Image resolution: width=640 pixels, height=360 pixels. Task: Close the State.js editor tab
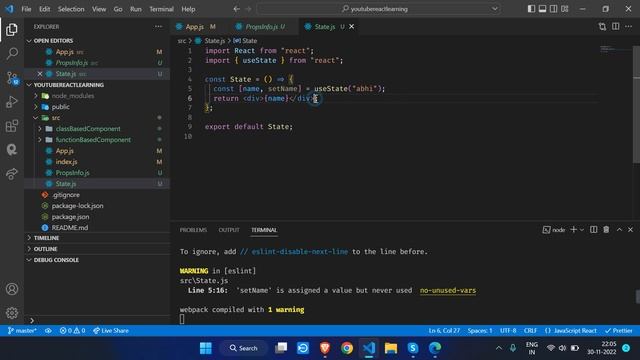click(351, 27)
